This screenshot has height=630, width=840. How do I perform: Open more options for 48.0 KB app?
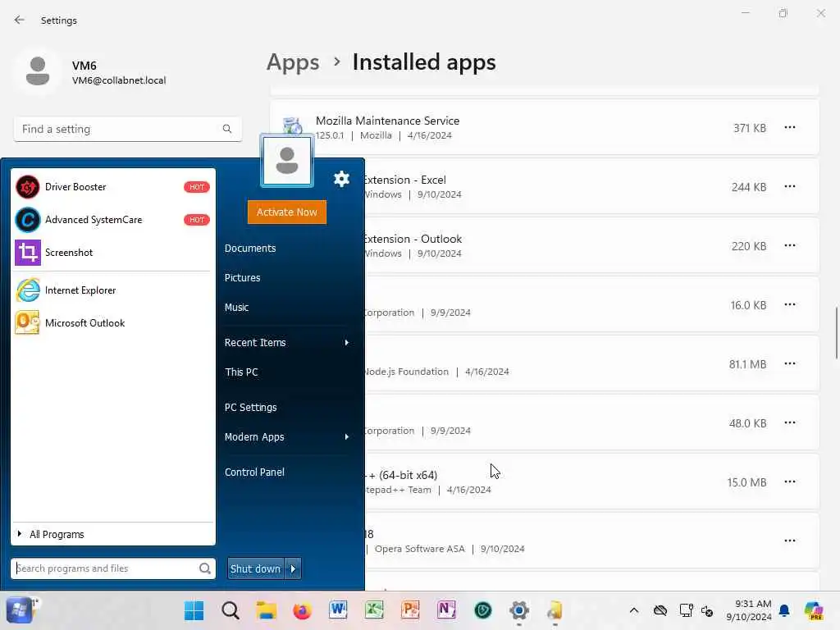coord(790,422)
